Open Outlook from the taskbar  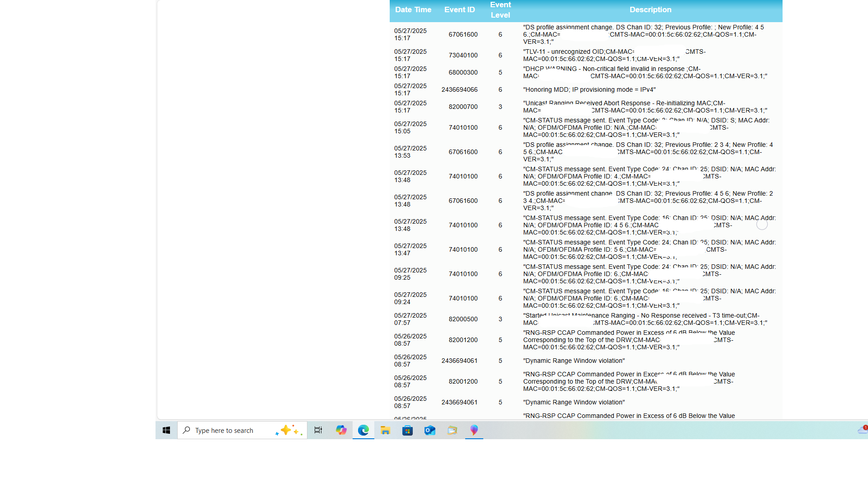[430, 430]
